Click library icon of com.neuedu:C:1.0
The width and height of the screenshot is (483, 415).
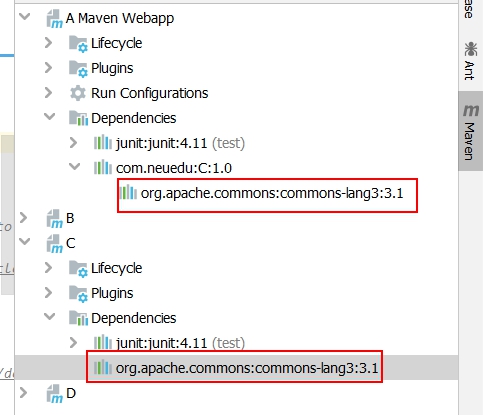(103, 168)
